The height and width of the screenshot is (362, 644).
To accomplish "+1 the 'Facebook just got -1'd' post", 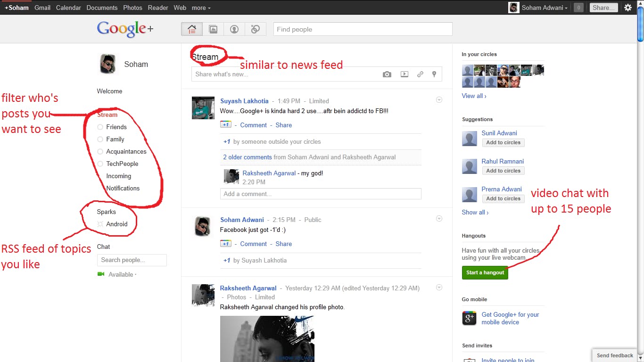I will tap(226, 244).
